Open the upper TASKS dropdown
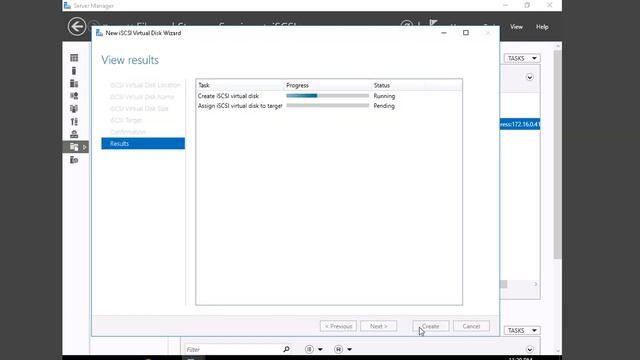This screenshot has width=640, height=360. click(522, 58)
